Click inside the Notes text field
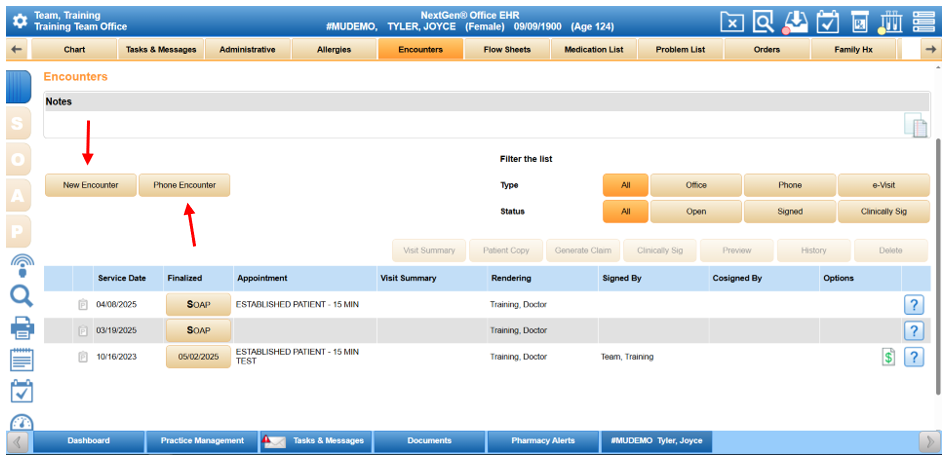Screen dimensions: 947x461 point(470,124)
